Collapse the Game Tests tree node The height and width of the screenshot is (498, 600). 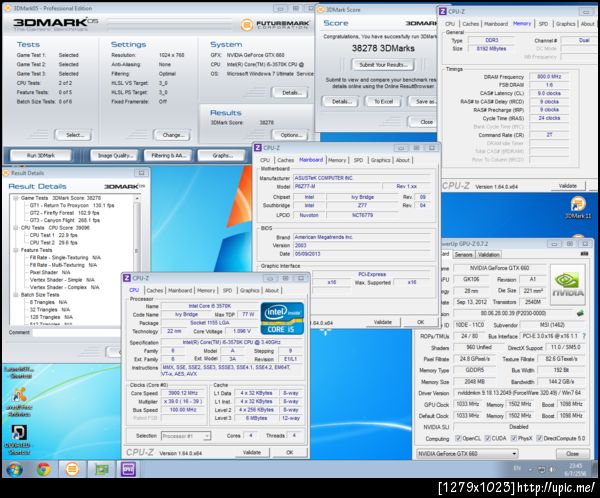[13, 198]
